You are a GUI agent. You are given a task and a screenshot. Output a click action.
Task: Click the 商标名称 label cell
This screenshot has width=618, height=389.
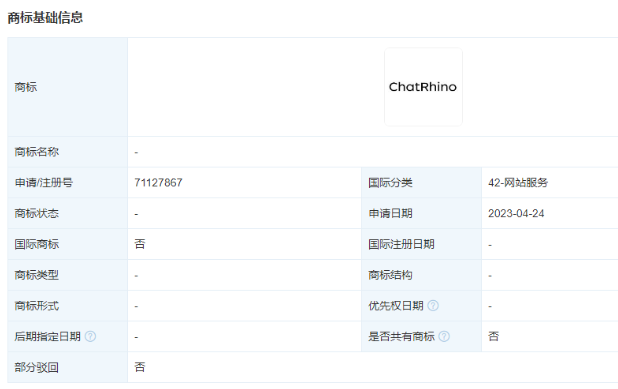(x=67, y=152)
